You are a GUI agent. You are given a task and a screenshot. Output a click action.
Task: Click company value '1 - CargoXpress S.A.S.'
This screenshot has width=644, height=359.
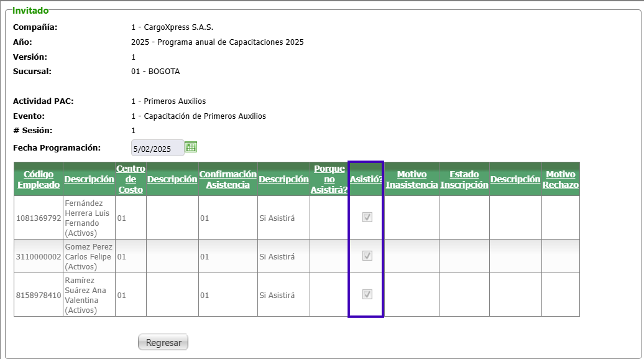172,27
